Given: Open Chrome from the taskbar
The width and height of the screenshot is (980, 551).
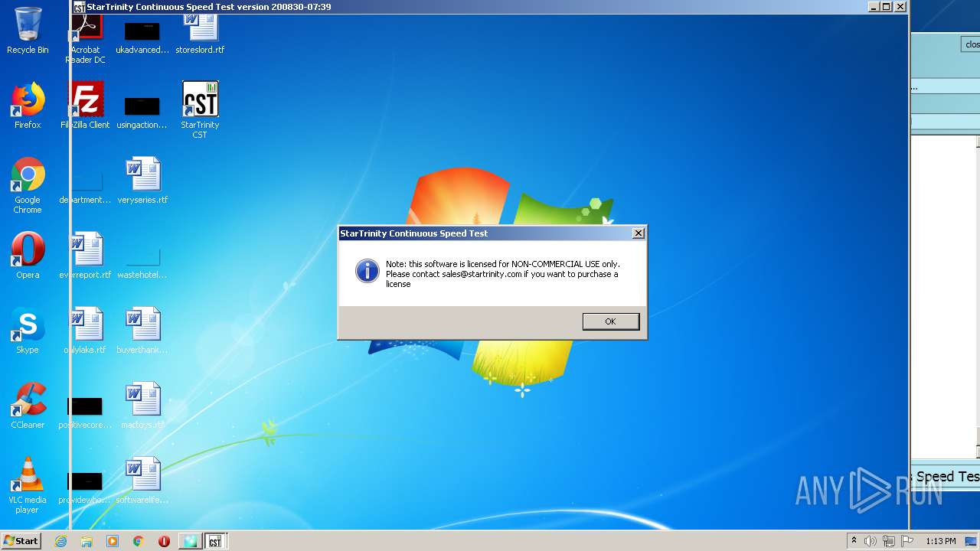Looking at the screenshot, I should [139, 541].
